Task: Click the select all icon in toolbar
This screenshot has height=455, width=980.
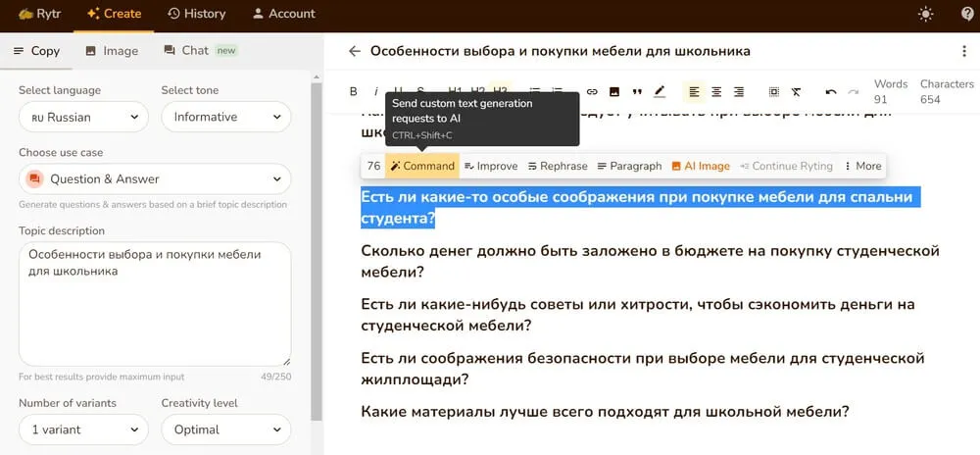Action: 774,92
